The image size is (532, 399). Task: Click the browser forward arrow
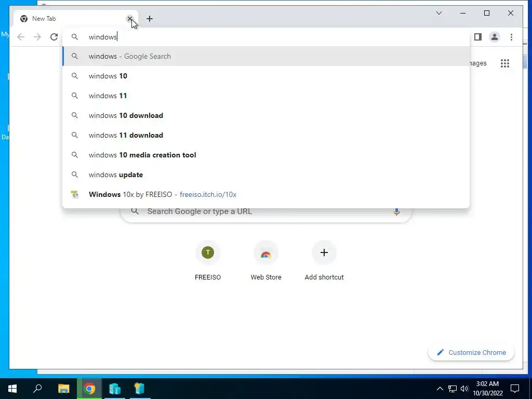click(37, 37)
